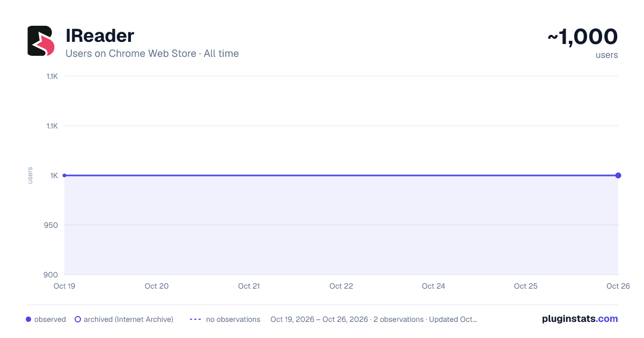Click the 'no observations' dashed legend marker
The width and height of the screenshot is (644, 338).
tap(195, 319)
